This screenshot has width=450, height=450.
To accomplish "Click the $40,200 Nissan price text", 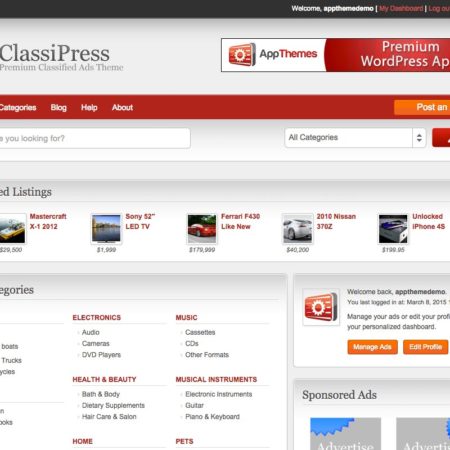I will click(x=298, y=250).
